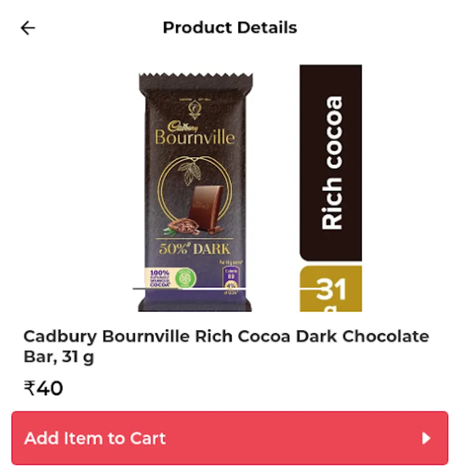Tap the "Bar, 31 g" line of the title
This screenshot has width=459, height=476.
coord(59,357)
